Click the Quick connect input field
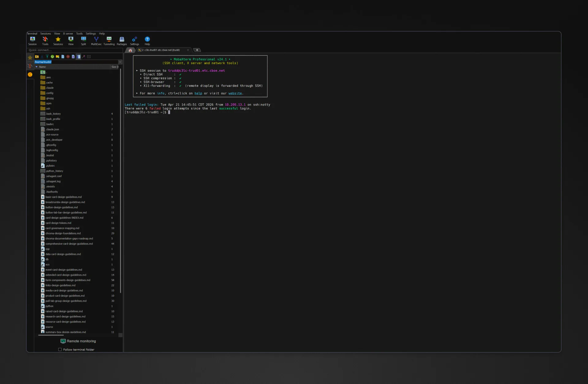This screenshot has width=588, height=384. tap(75, 50)
